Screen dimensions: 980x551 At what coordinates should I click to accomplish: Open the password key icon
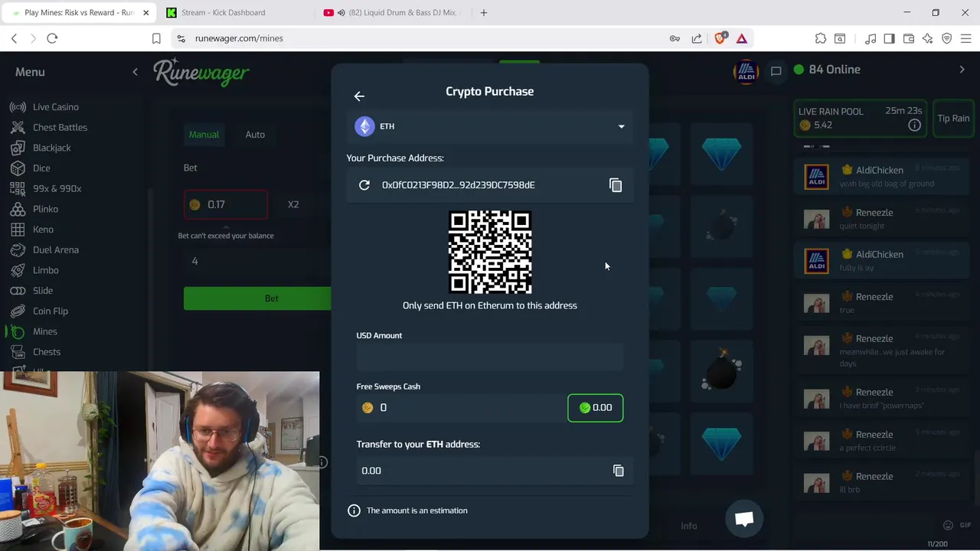(675, 38)
